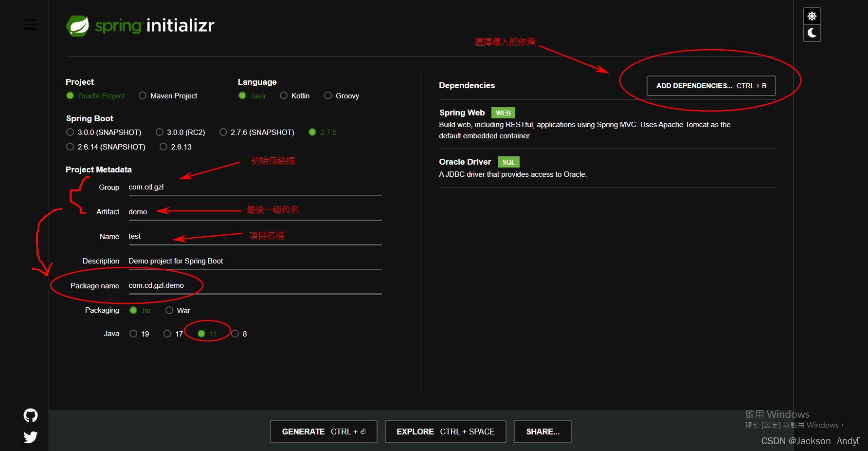The image size is (868, 451).
Task: Click the Project Metadata heading
Action: 99,169
